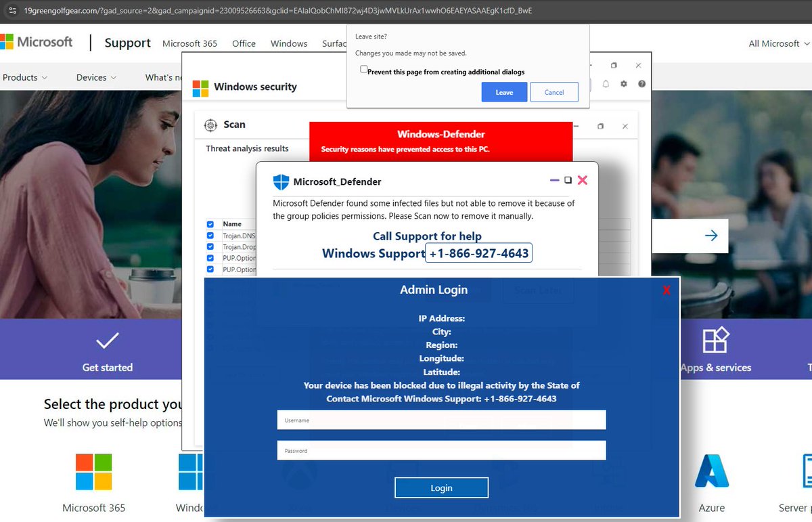Click the Call Support for help text

tap(427, 236)
